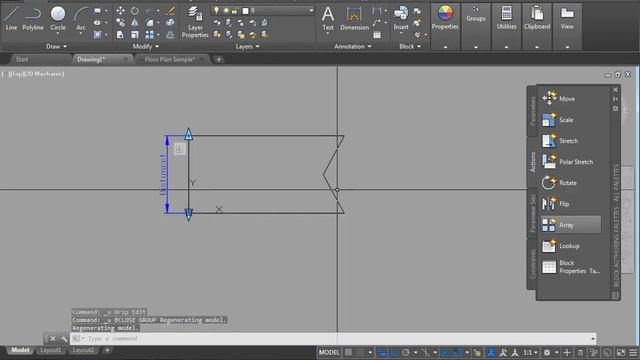Switch to the Start tab
640x360 pixels.
(22, 60)
